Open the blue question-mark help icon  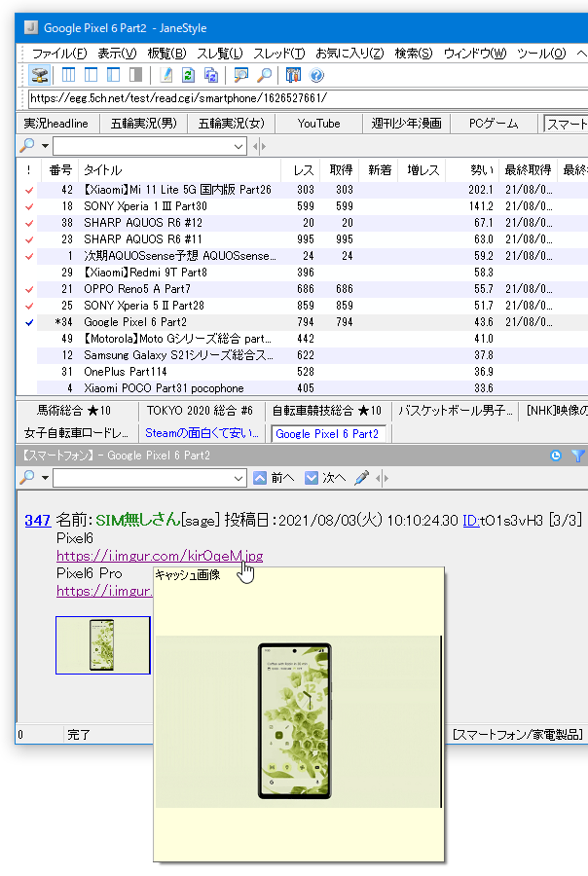[316, 75]
